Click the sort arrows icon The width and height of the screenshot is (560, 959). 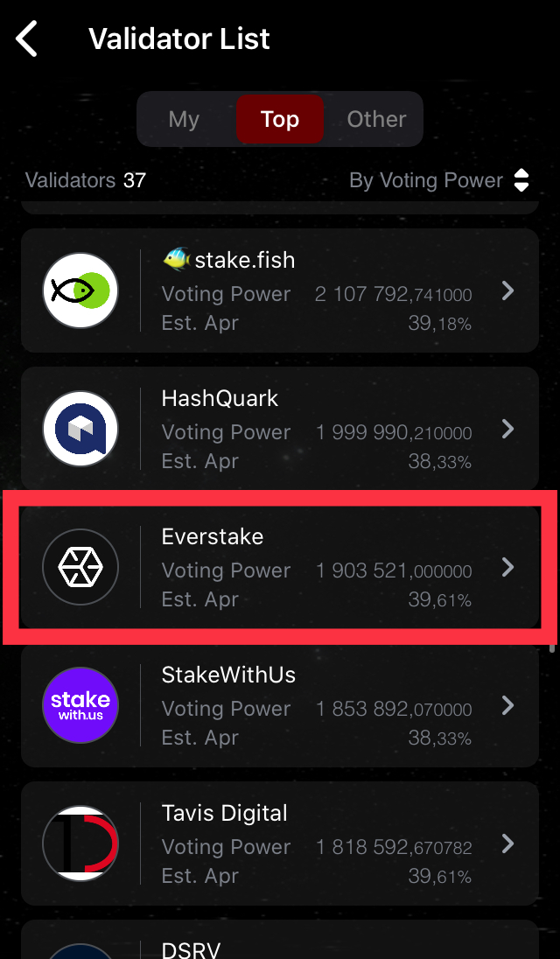click(x=521, y=180)
